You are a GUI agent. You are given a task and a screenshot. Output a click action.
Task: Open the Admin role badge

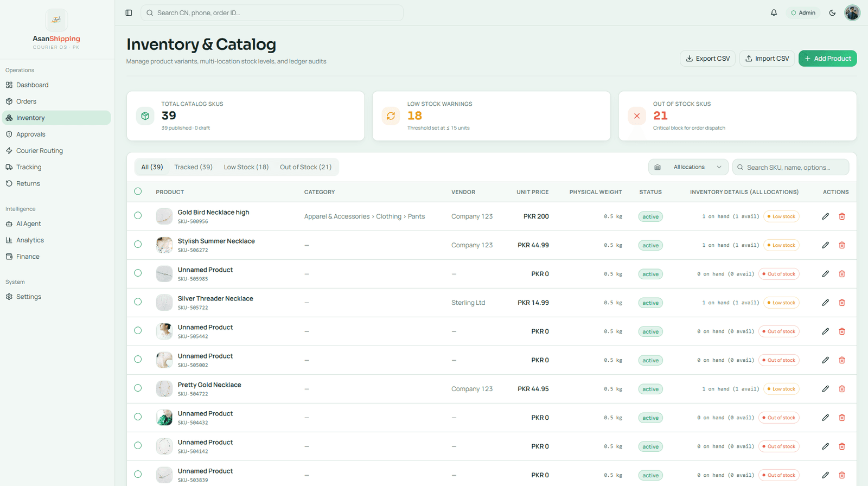click(x=803, y=13)
